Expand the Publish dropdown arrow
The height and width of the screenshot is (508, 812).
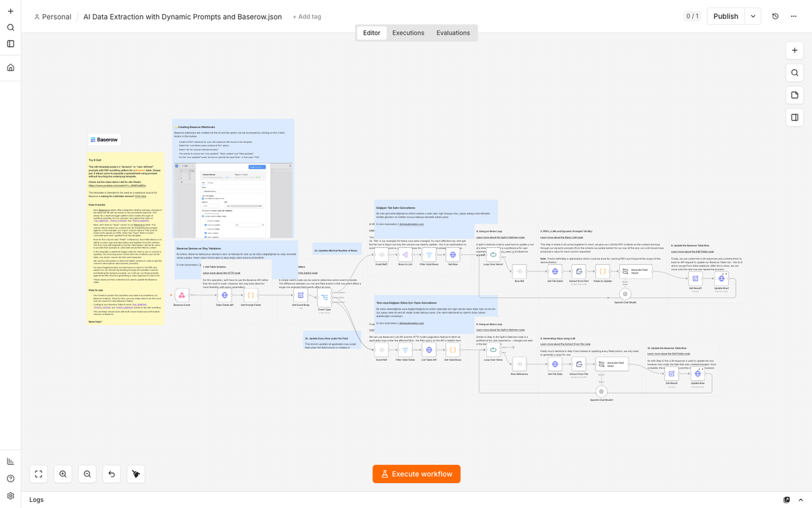[x=753, y=16]
